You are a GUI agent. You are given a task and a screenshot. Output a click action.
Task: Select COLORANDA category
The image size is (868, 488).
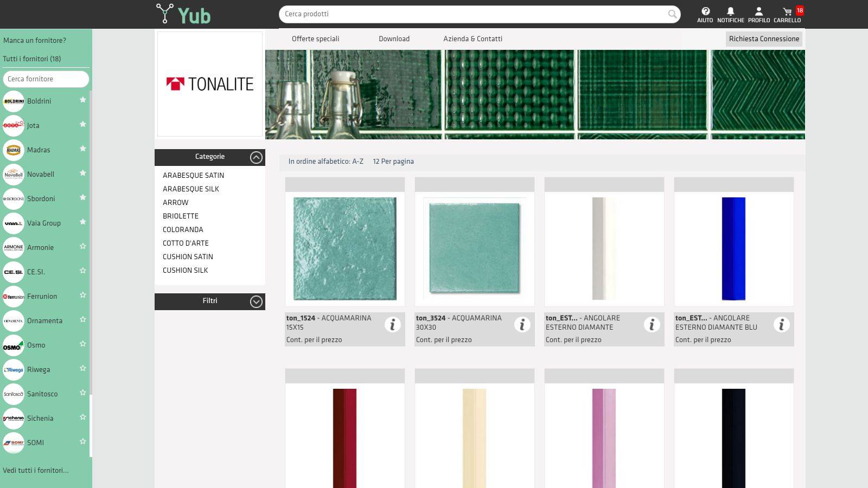tap(183, 230)
